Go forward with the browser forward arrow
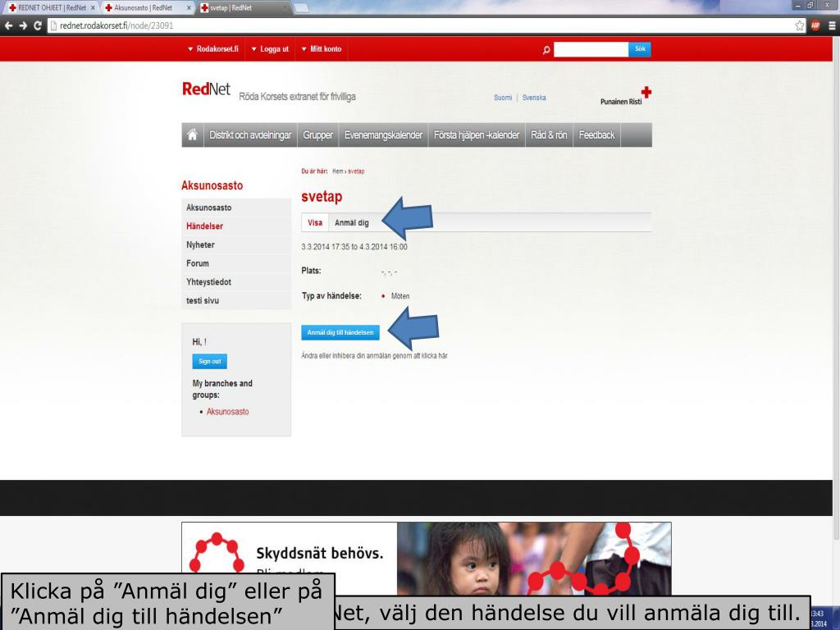The image size is (840, 630). (x=23, y=25)
